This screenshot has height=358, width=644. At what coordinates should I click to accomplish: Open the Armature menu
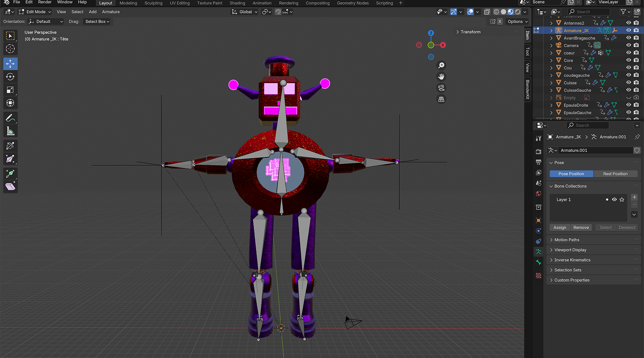point(110,12)
